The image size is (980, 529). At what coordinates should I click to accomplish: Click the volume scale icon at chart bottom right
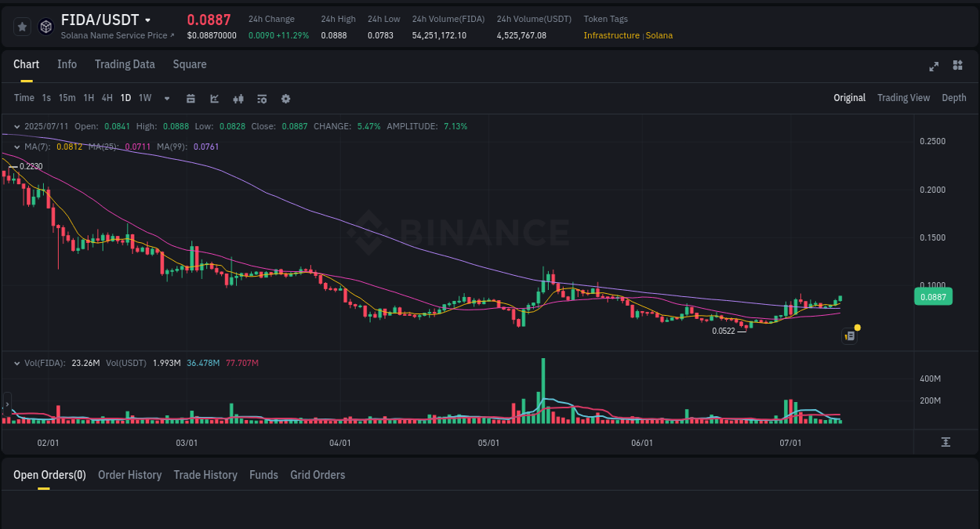(946, 441)
